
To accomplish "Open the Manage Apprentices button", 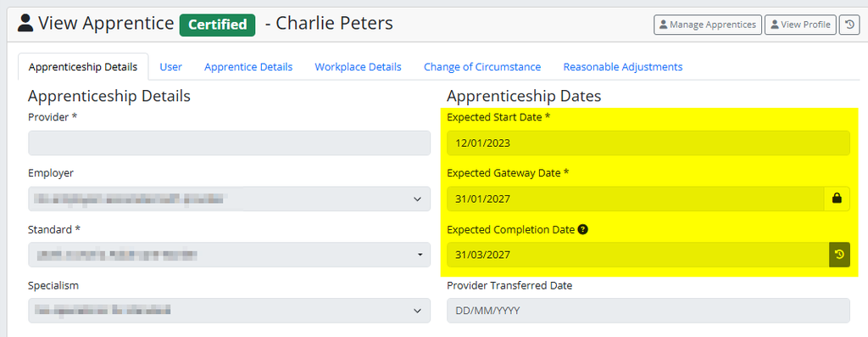I will point(708,25).
